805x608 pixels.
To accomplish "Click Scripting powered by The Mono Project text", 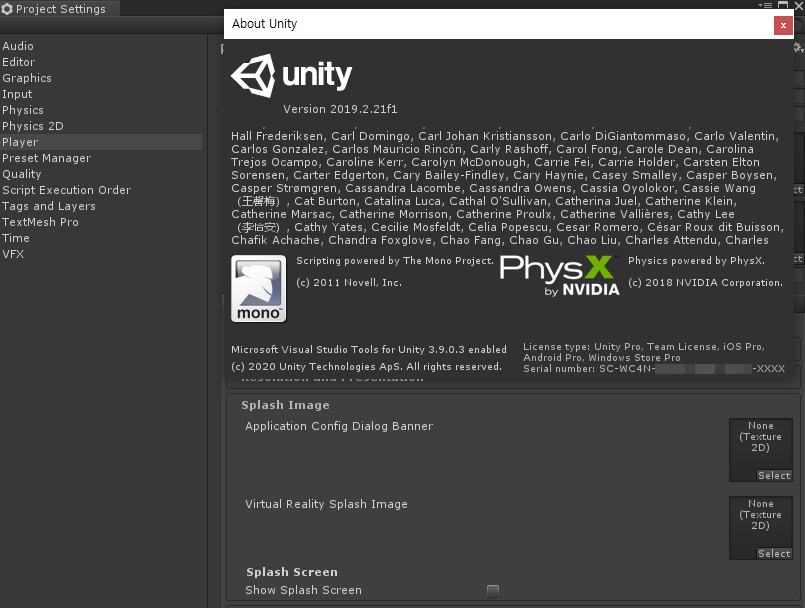I will [395, 261].
